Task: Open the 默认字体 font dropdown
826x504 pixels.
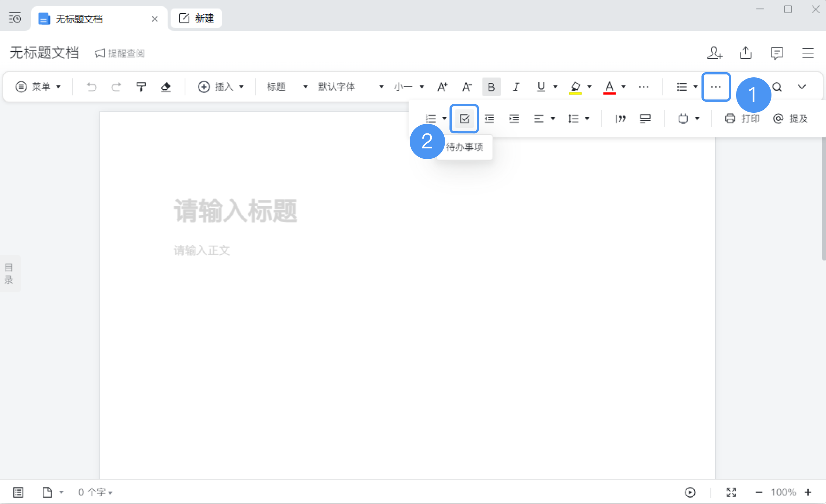Action: click(x=351, y=87)
